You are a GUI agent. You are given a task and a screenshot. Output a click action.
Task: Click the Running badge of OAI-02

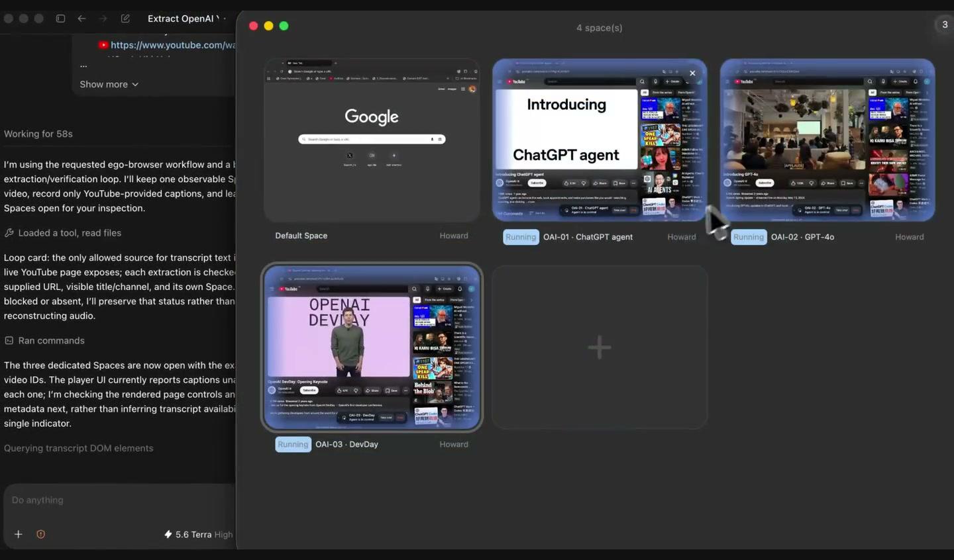tap(749, 237)
